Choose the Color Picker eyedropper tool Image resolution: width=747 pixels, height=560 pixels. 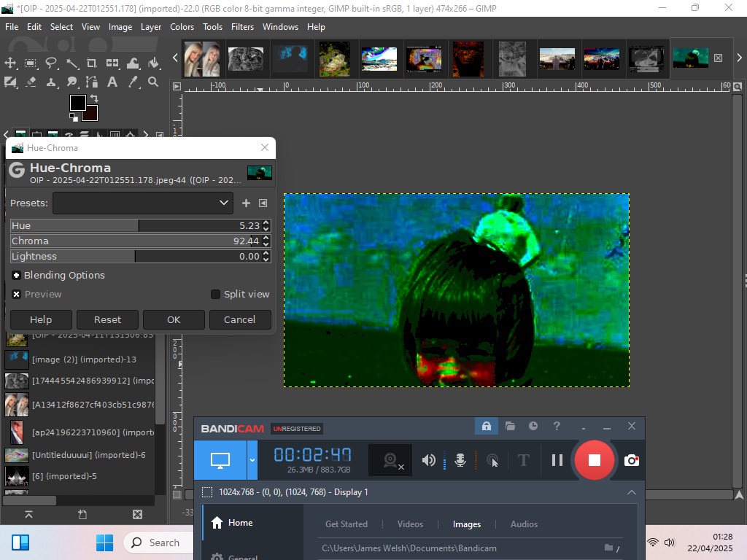(133, 82)
